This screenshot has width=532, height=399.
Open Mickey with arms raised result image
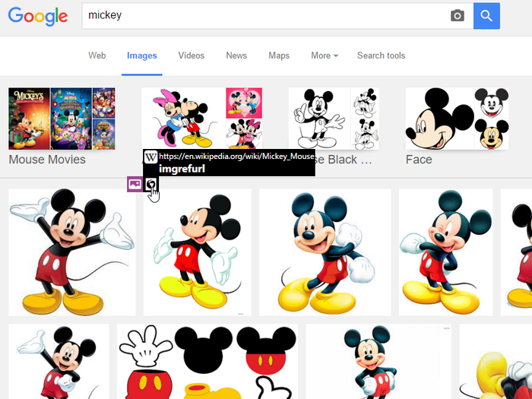[x=72, y=252]
